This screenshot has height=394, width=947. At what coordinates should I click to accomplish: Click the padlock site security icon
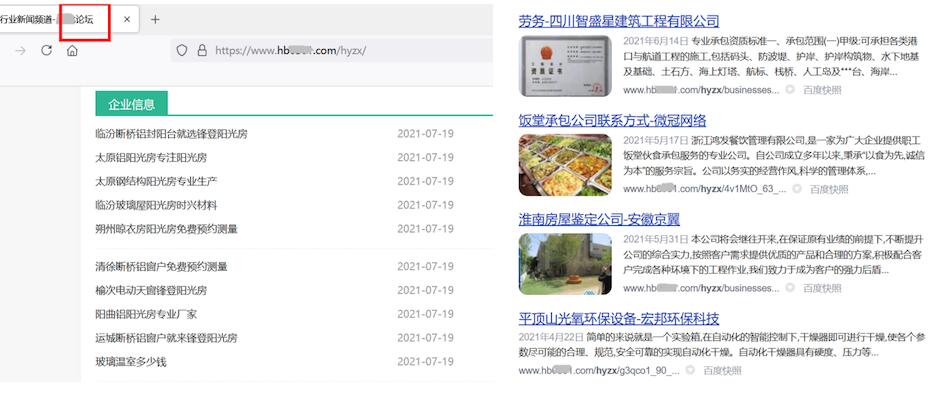tap(202, 51)
